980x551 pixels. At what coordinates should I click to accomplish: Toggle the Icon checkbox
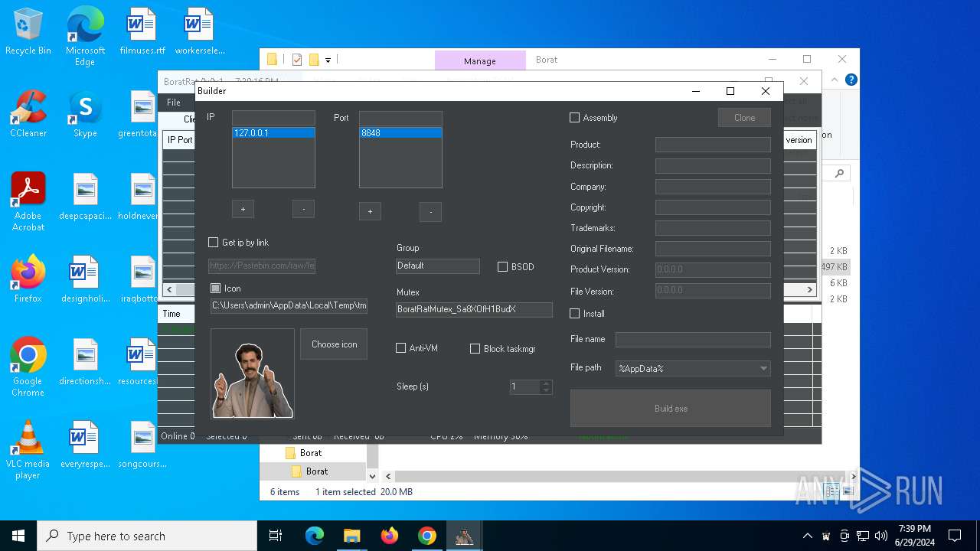coord(215,289)
